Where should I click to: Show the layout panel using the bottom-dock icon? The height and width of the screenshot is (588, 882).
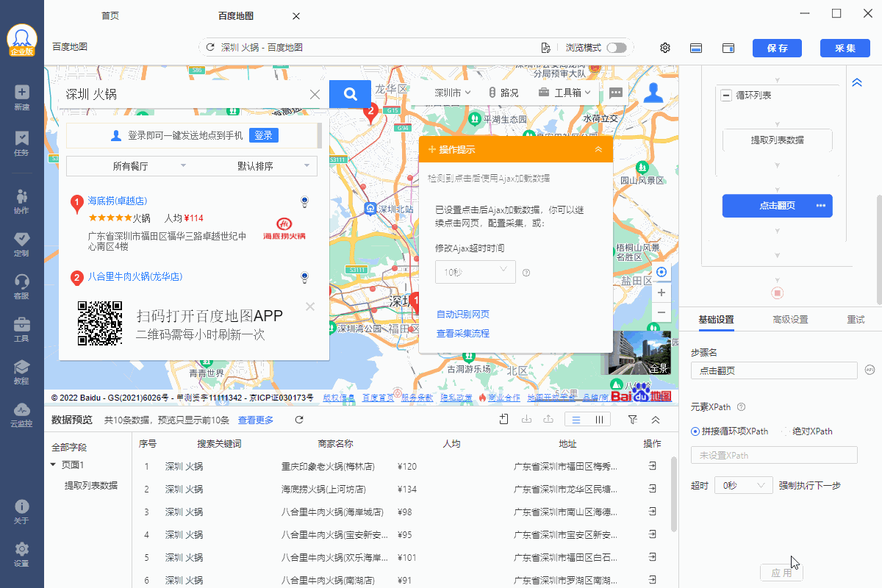pos(696,48)
